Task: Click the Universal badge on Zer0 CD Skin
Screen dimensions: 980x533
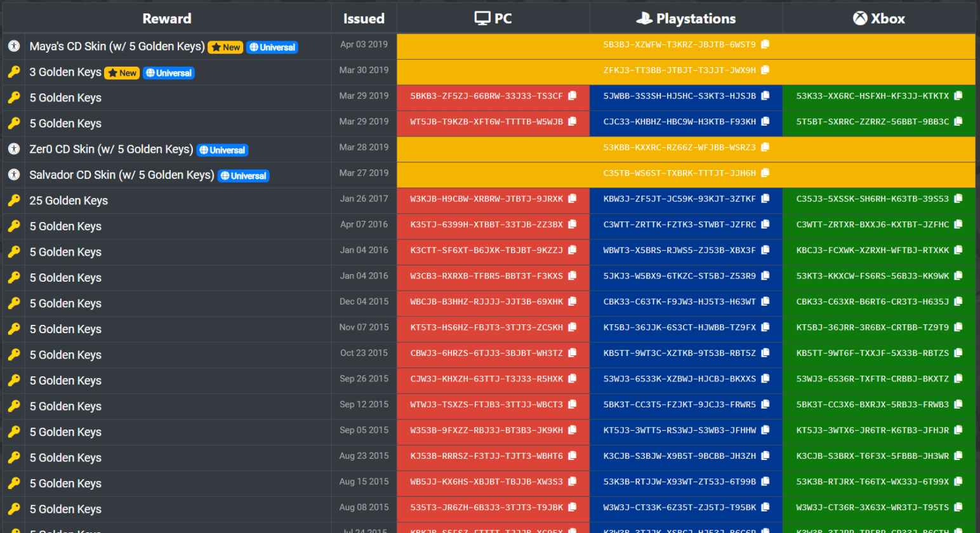Action: (x=222, y=150)
